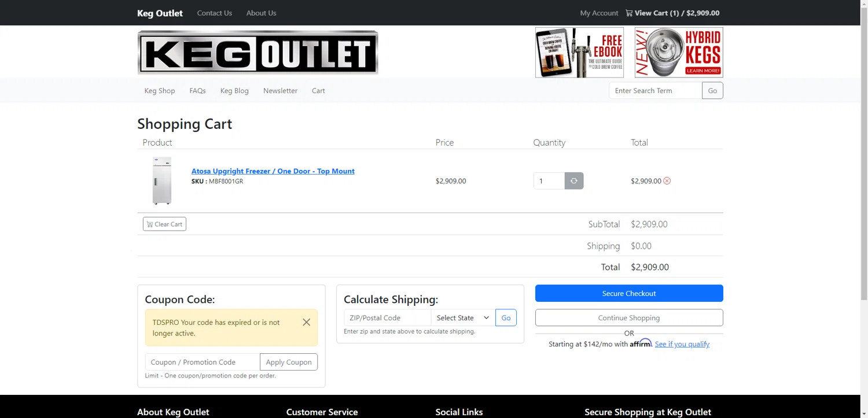Open the Free Ebook banner

(579, 52)
